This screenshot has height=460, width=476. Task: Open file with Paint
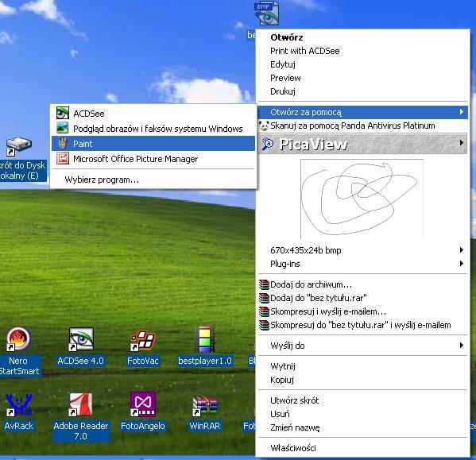point(153,143)
